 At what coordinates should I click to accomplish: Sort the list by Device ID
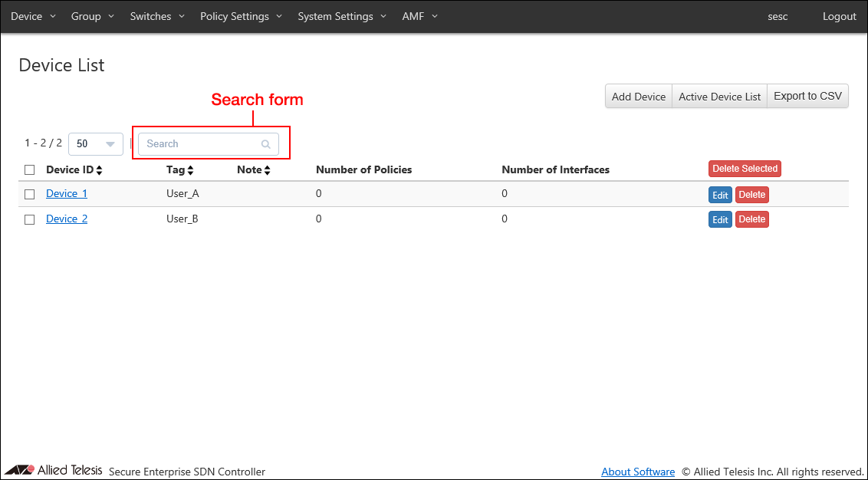click(100, 170)
